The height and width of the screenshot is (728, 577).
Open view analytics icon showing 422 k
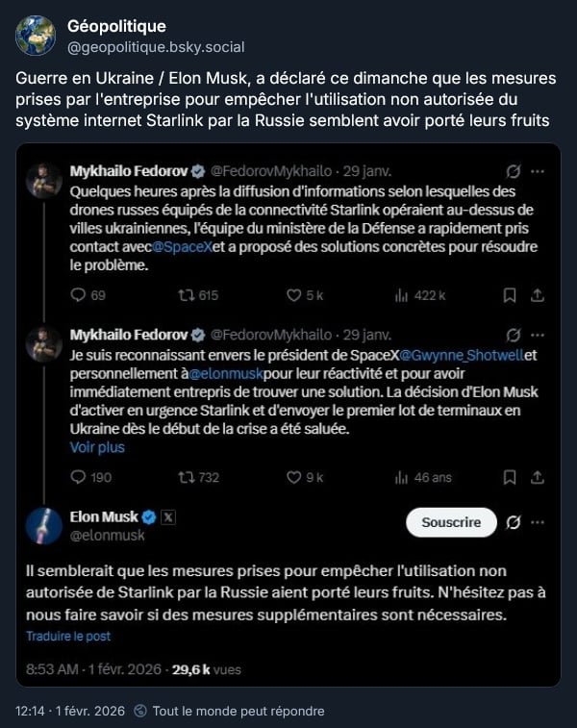pos(402,295)
